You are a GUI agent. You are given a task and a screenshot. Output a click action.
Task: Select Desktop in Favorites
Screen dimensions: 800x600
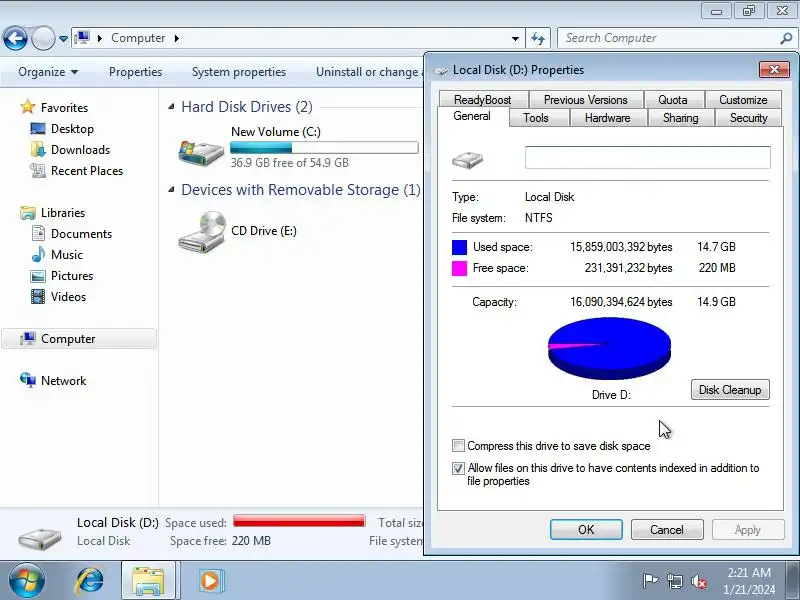[72, 129]
